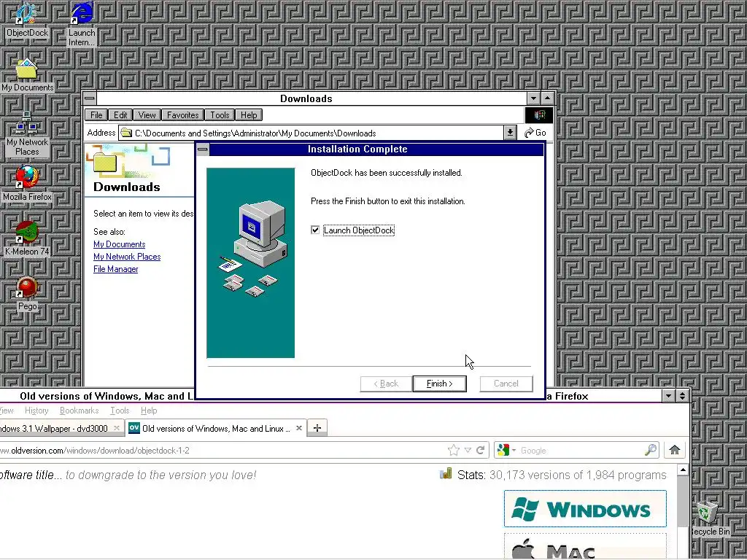
Task: Bookmark the page with the star icon
Action: pos(454,450)
